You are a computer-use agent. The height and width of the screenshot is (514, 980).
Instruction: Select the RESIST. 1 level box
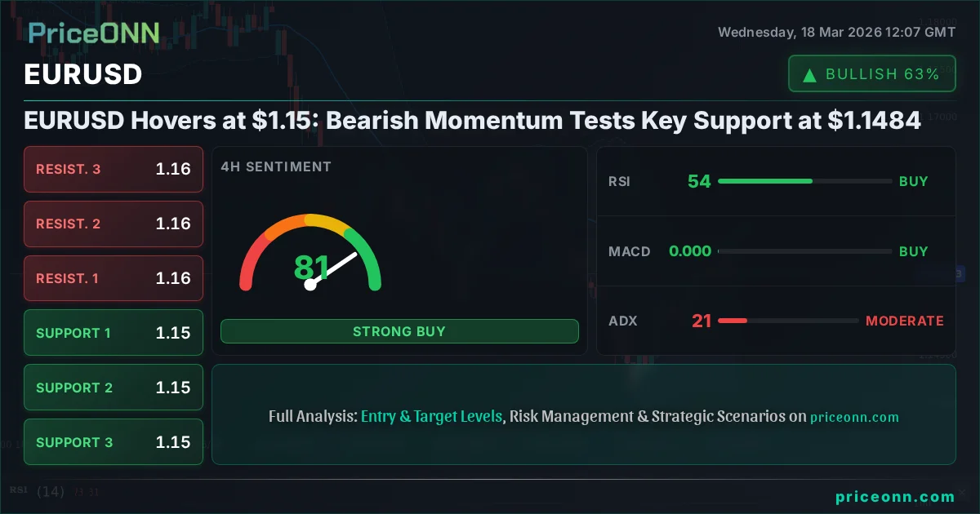click(x=114, y=278)
